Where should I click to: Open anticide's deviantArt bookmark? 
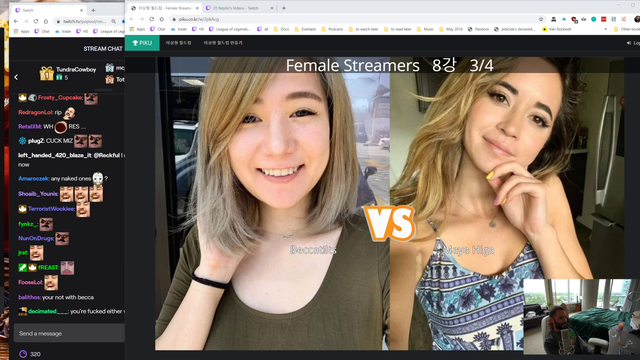click(514, 29)
